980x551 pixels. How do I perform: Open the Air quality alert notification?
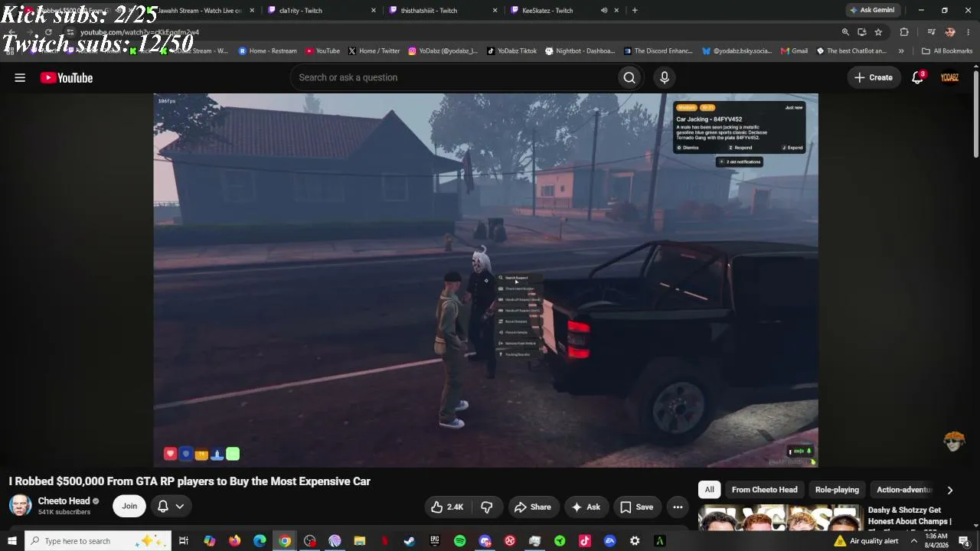(x=866, y=541)
